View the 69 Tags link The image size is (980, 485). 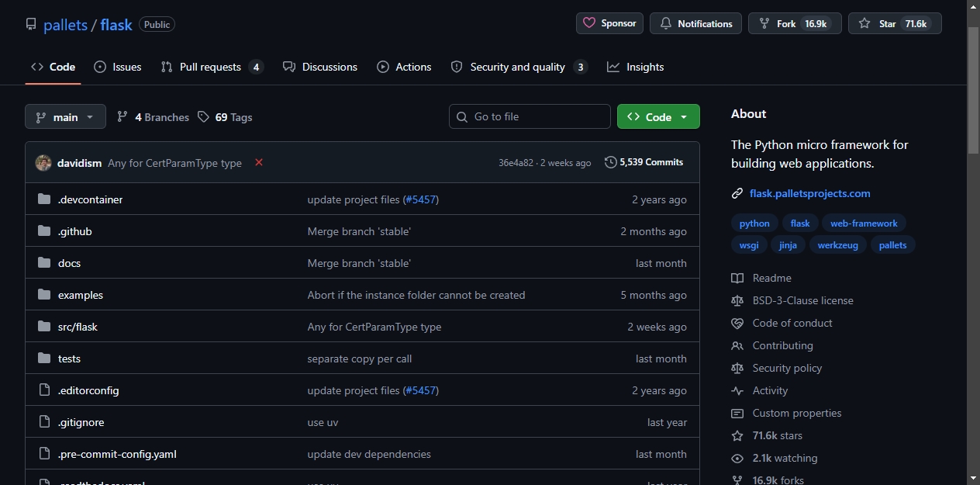click(x=225, y=117)
